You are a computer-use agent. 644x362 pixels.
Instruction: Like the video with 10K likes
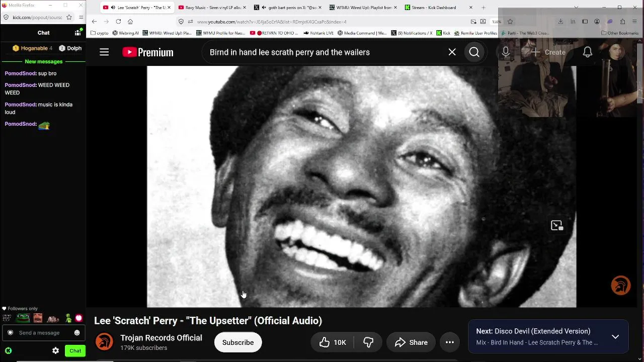tap(333, 342)
